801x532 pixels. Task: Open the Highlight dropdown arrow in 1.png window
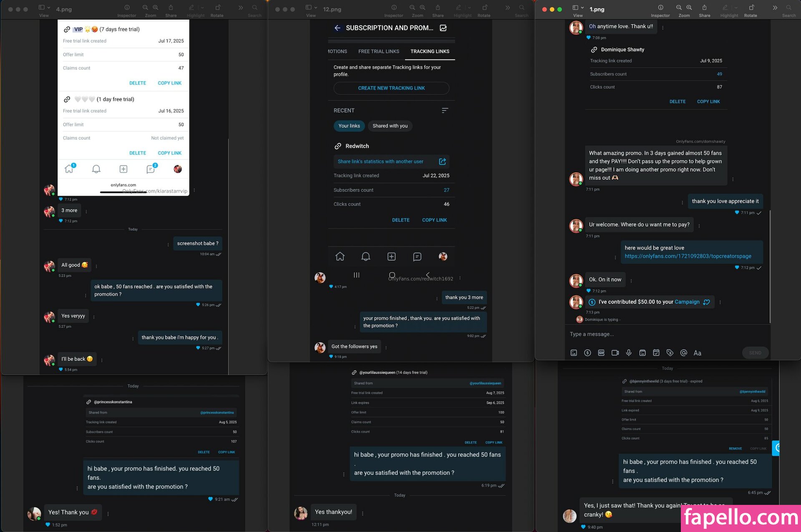tap(736, 8)
